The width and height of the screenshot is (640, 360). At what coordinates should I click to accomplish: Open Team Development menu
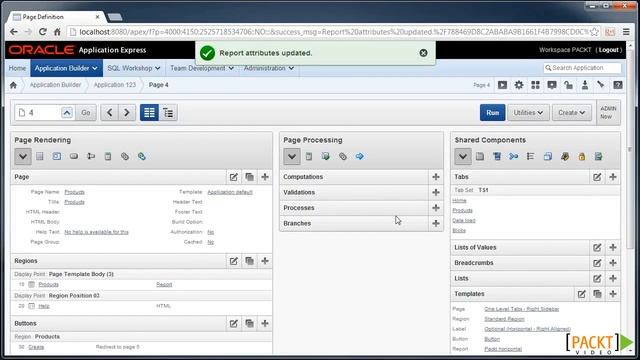click(202, 68)
